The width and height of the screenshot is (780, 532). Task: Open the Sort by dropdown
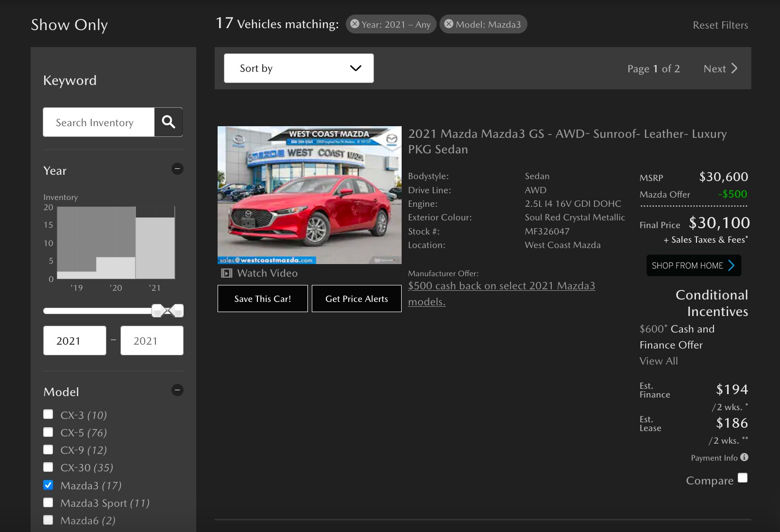coord(299,68)
